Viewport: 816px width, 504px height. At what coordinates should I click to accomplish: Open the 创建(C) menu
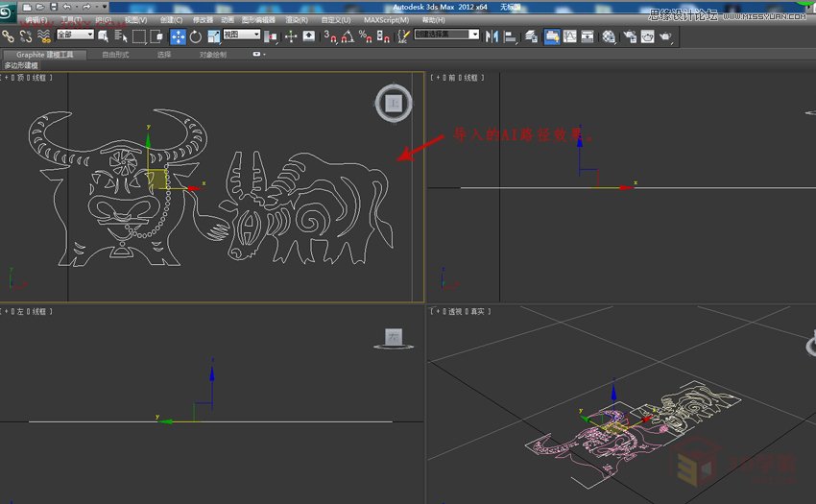[x=173, y=19]
